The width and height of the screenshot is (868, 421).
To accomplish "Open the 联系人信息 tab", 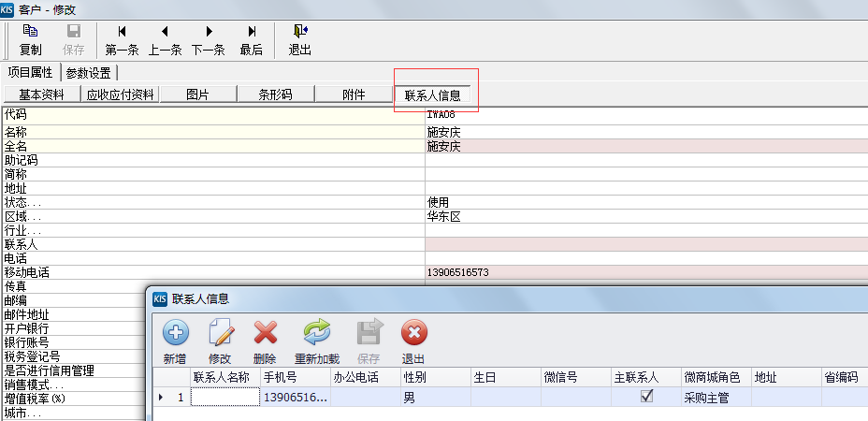I will click(x=434, y=95).
